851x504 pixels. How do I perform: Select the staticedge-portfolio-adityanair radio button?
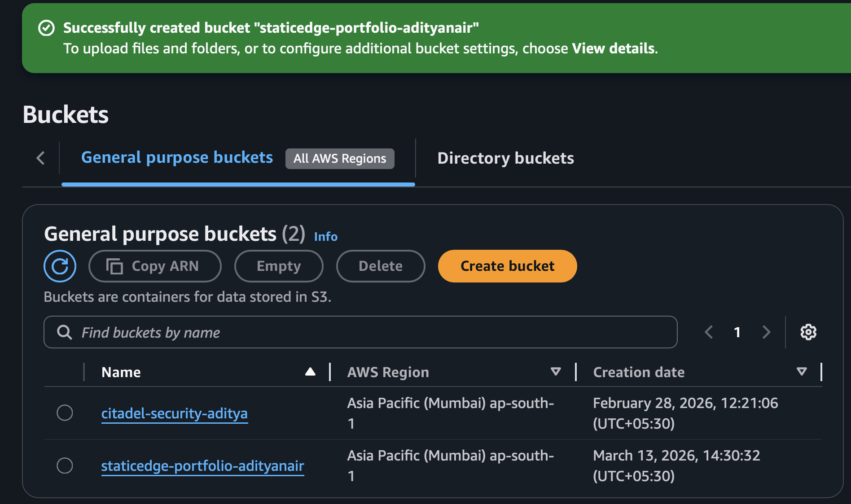(x=65, y=465)
